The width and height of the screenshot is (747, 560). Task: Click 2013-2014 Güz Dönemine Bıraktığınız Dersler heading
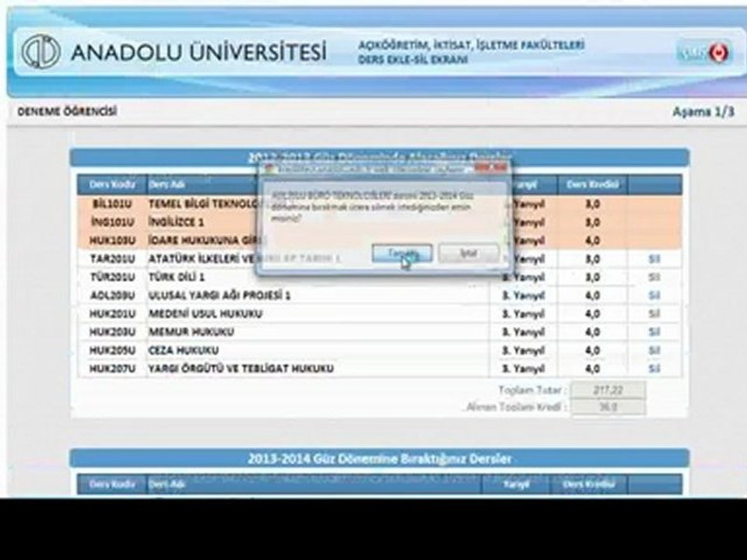point(380,459)
